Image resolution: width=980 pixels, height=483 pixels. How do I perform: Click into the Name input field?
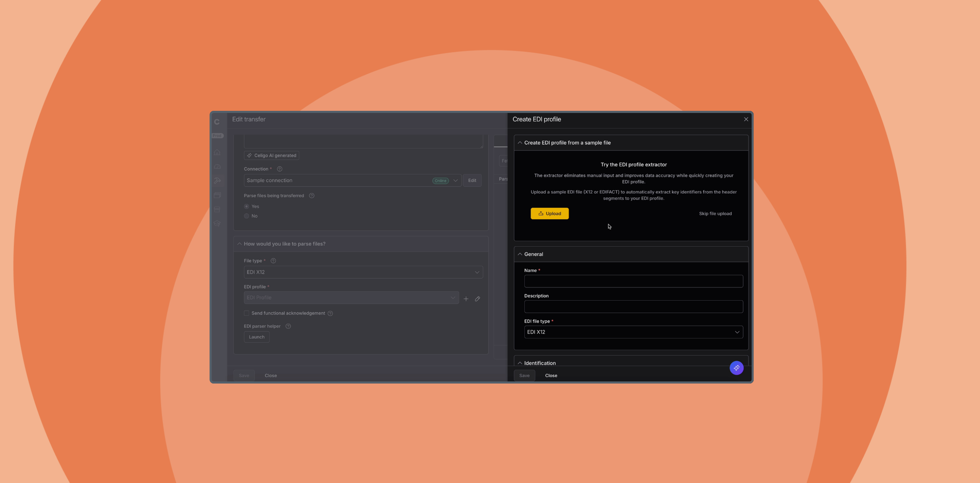(633, 281)
